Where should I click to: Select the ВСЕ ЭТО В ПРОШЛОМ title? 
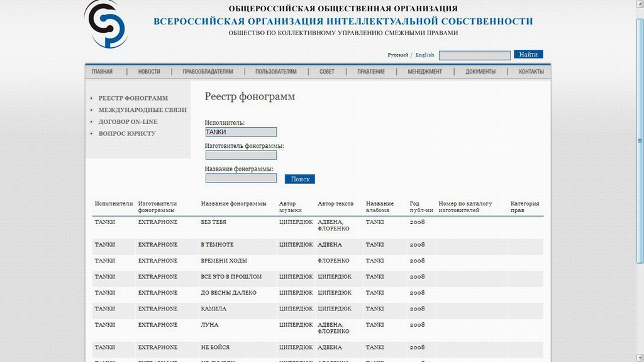231,277
